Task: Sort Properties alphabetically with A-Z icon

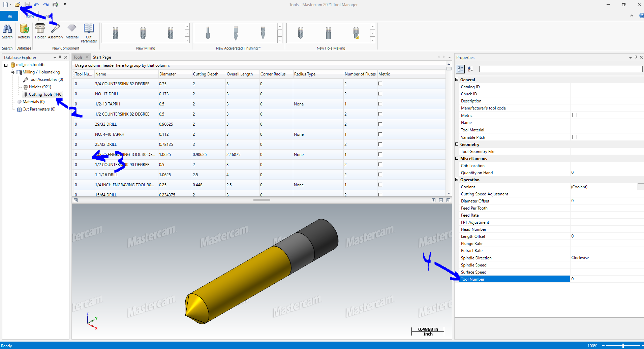Action: (470, 69)
